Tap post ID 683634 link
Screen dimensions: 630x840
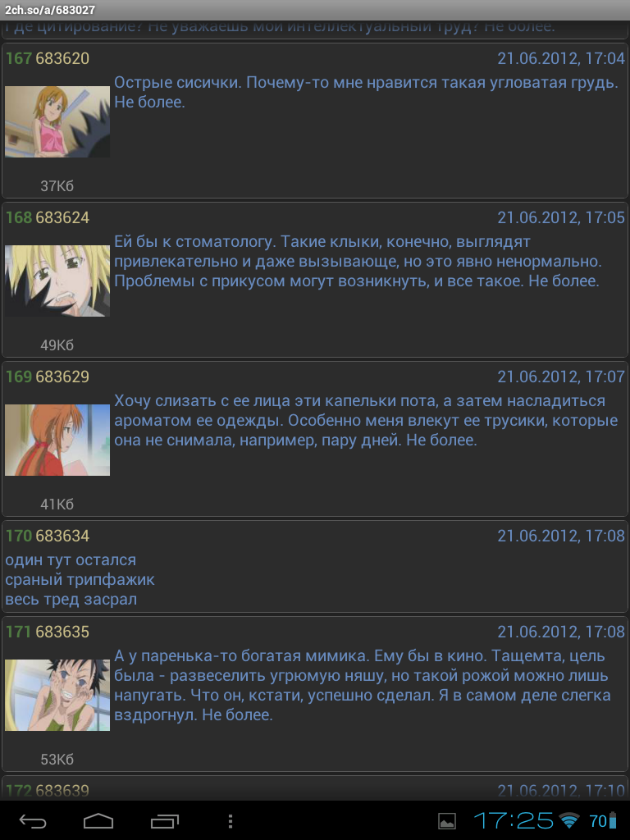62,536
